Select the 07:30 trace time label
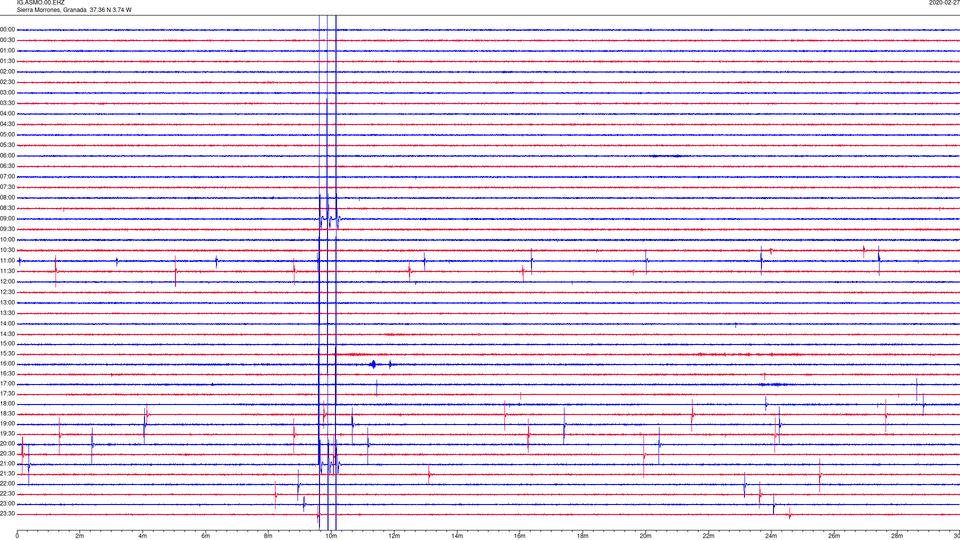The image size is (960, 540). 7,187
